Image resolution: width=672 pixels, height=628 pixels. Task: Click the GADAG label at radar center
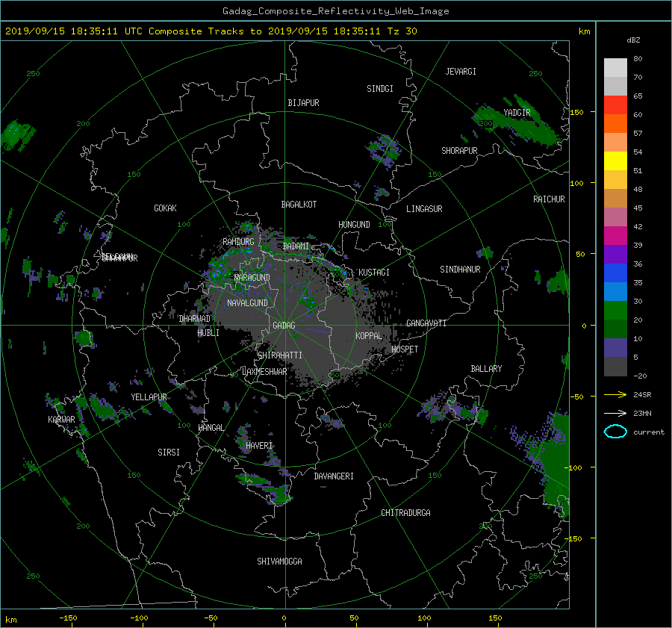tap(284, 326)
